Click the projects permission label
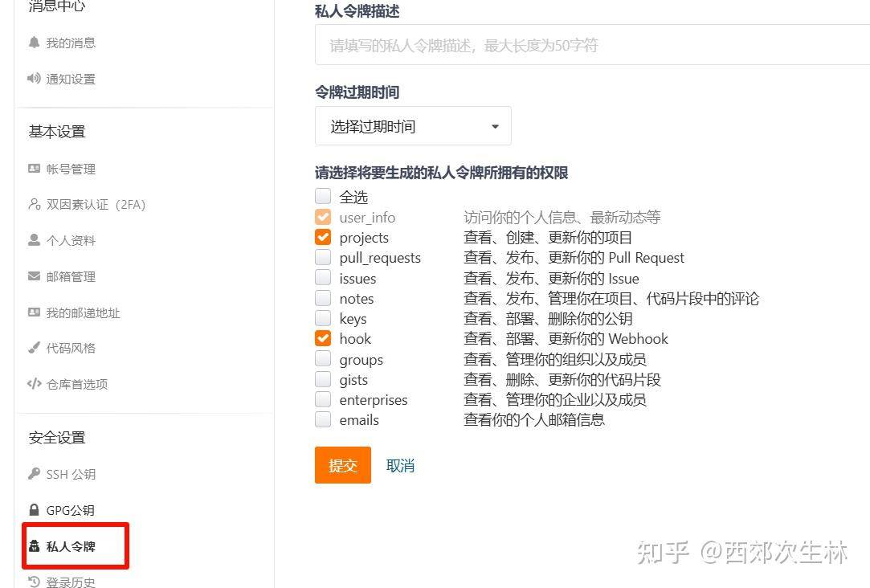The height and width of the screenshot is (588, 870). (364, 238)
